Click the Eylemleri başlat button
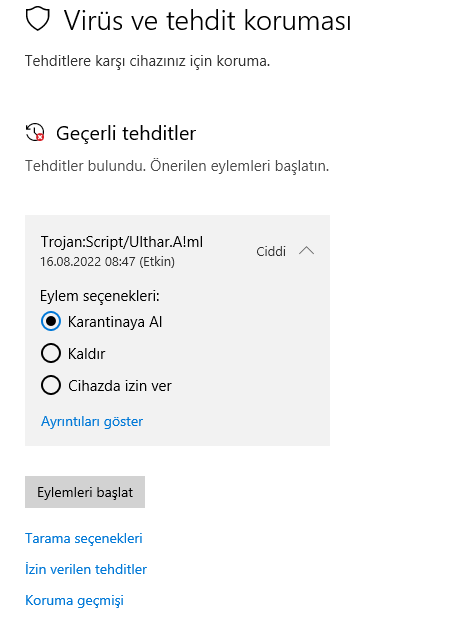This screenshot has width=461, height=640. tap(85, 492)
